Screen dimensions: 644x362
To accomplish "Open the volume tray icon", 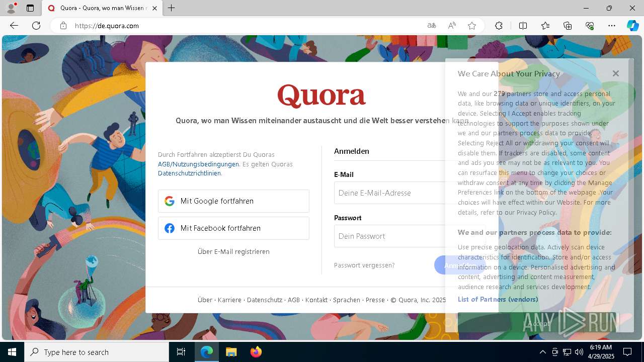I will click(579, 352).
